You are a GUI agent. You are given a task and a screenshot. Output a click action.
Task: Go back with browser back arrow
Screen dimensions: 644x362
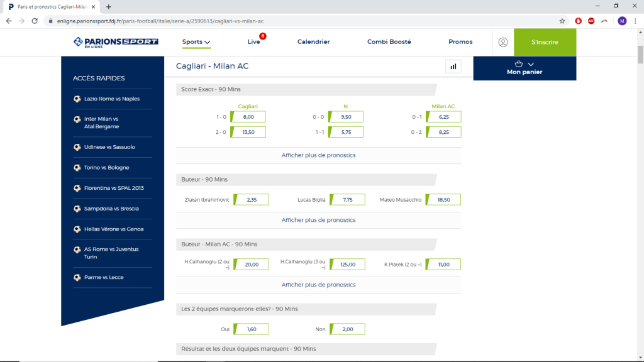9,21
